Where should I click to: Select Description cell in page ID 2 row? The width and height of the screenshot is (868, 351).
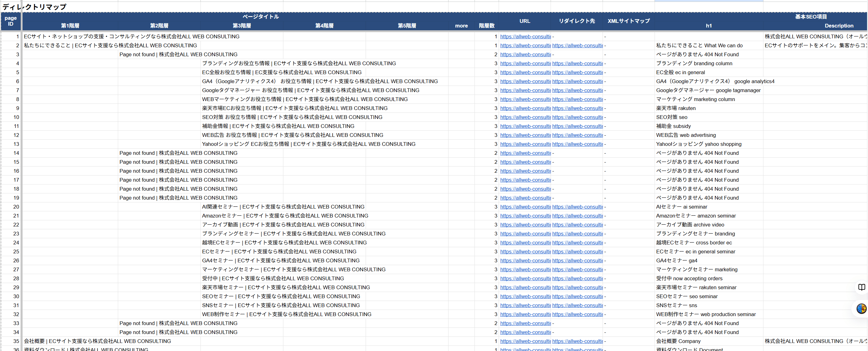pyautogui.click(x=815, y=45)
